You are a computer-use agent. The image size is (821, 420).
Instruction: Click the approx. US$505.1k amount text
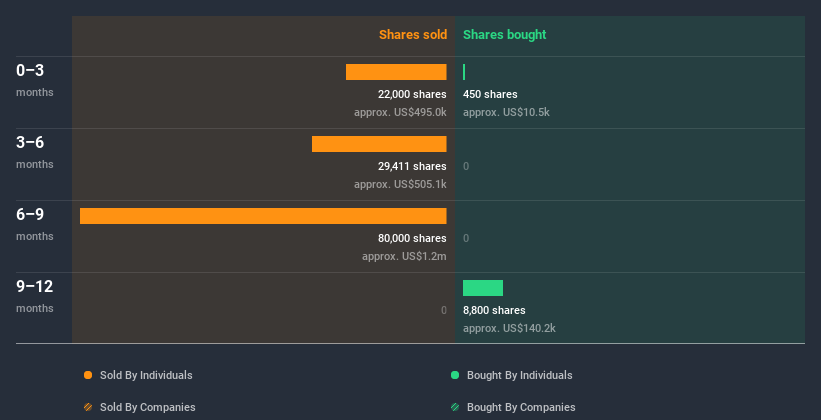(x=400, y=184)
